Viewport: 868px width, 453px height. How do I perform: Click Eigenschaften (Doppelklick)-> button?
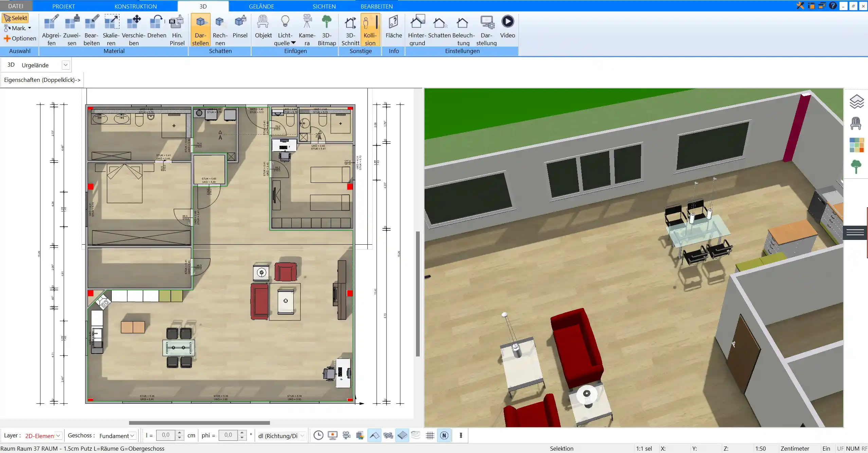point(42,80)
